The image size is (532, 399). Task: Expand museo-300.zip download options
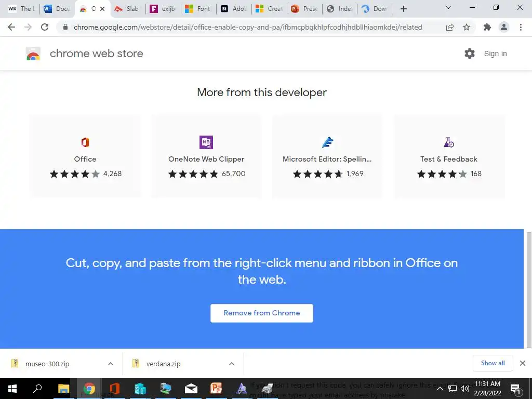111,364
